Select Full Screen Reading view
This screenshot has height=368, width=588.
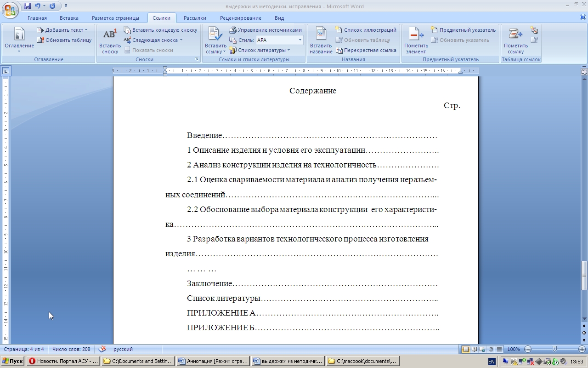tap(475, 349)
